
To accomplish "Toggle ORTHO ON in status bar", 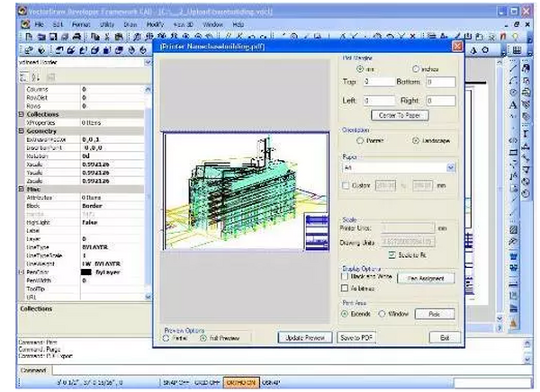I will click(x=241, y=382).
